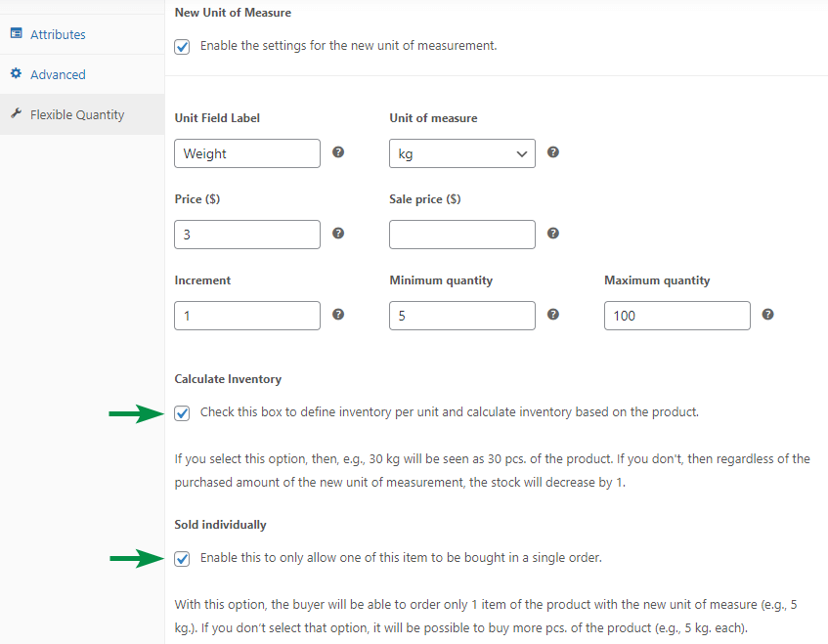Viewport: 828px width, 644px height.
Task: Click the 'Sold individually' heading
Action: click(x=220, y=525)
